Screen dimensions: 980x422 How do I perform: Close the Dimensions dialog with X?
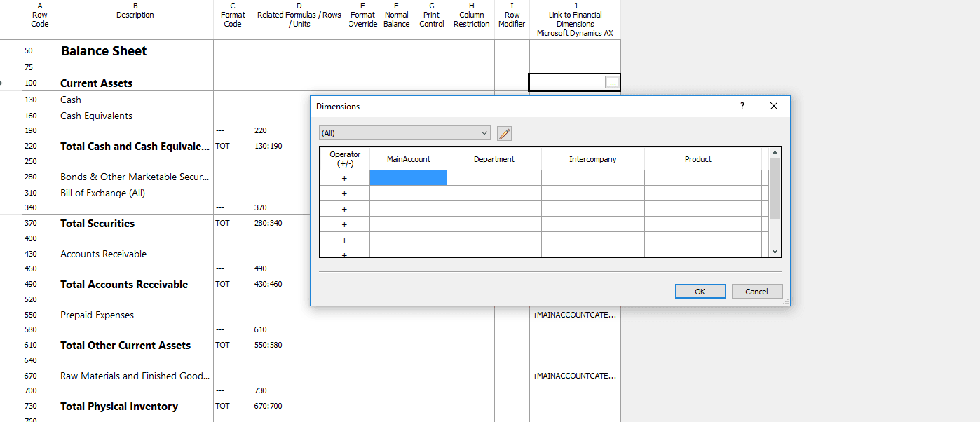tap(773, 106)
